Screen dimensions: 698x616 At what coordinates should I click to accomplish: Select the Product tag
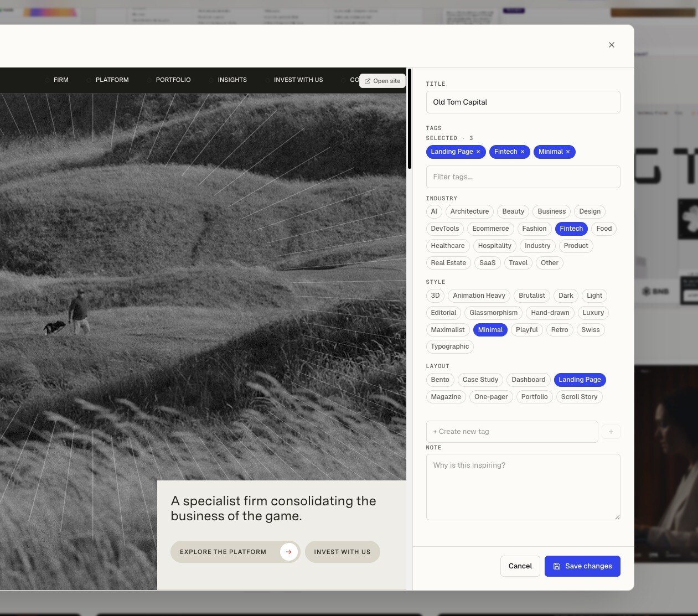[x=576, y=246]
